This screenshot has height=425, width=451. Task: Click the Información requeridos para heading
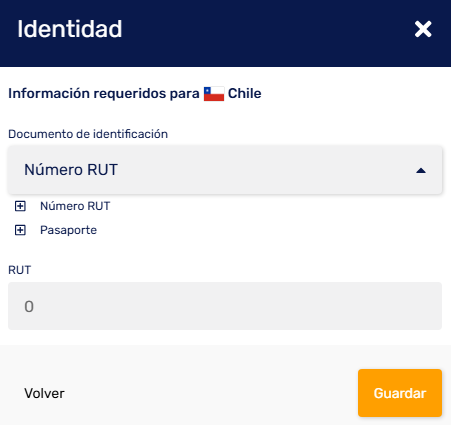click(104, 93)
